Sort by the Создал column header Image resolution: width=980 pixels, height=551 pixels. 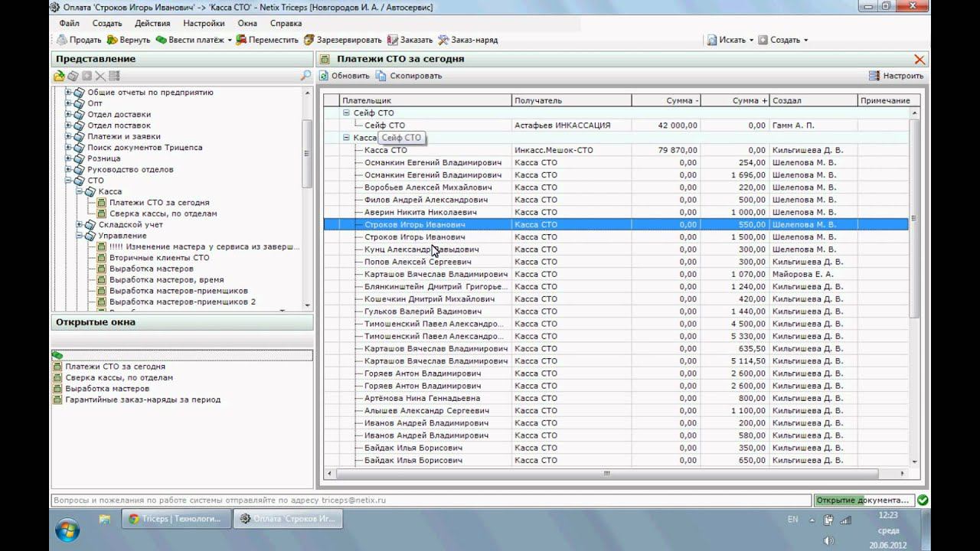coord(813,100)
